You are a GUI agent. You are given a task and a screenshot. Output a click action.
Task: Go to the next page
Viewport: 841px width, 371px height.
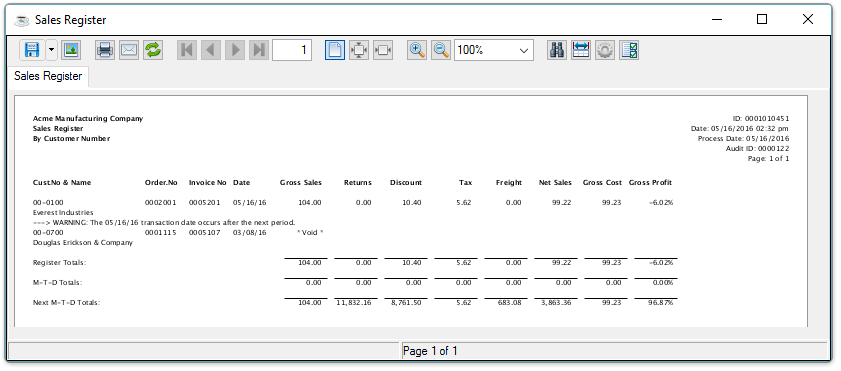point(235,50)
